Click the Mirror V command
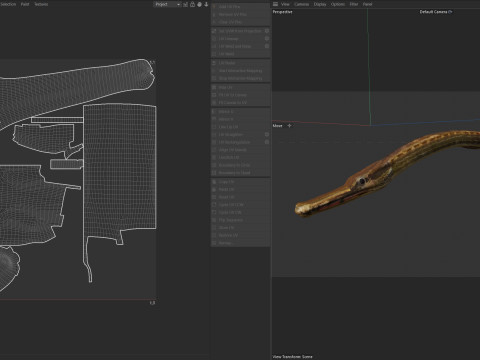The height and width of the screenshot is (360, 480). [x=240, y=119]
